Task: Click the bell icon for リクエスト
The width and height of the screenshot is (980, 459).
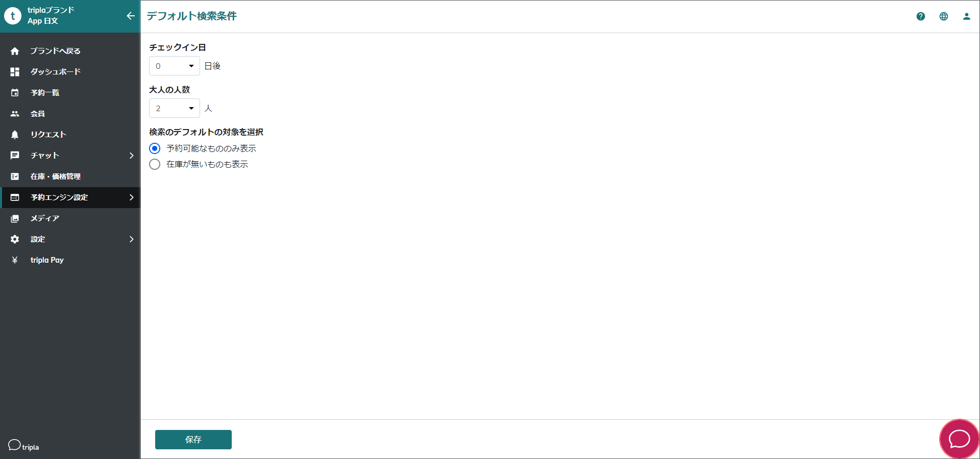Action: (x=15, y=135)
